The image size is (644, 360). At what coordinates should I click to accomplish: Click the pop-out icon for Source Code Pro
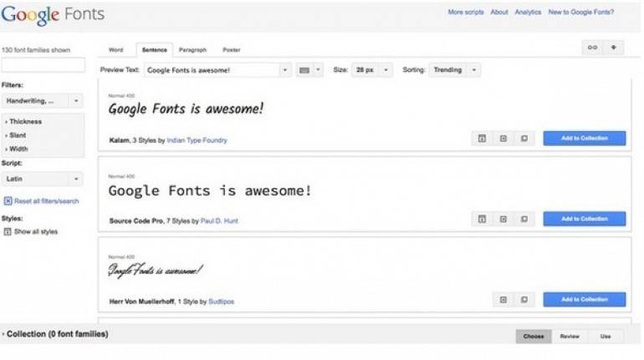click(524, 219)
